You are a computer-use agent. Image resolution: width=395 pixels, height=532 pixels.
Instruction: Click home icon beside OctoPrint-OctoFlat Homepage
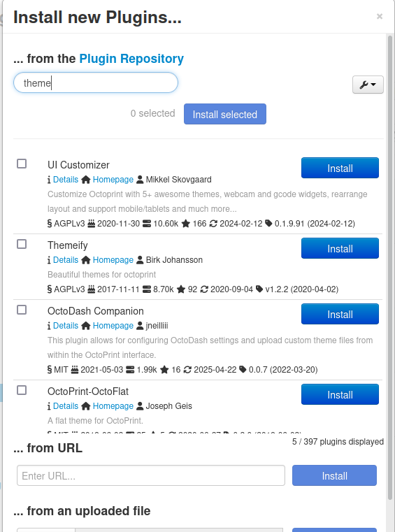[86, 405]
